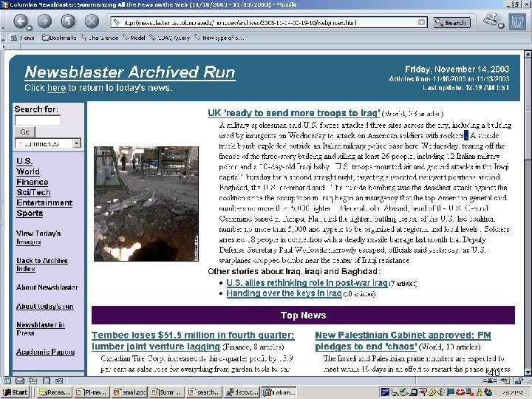Click the Print toolbar icon

click(491, 20)
